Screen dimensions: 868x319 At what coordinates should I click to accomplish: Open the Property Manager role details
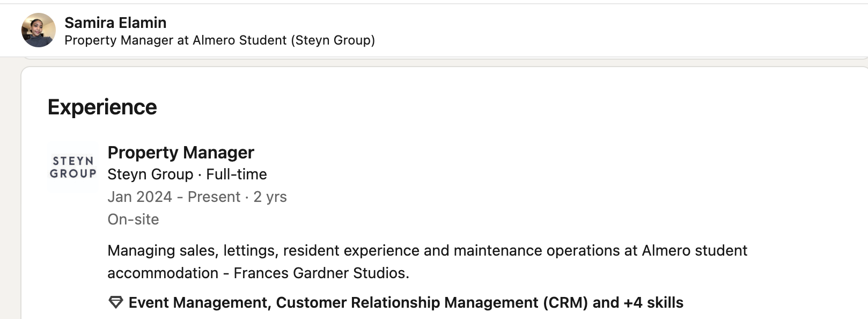(181, 153)
